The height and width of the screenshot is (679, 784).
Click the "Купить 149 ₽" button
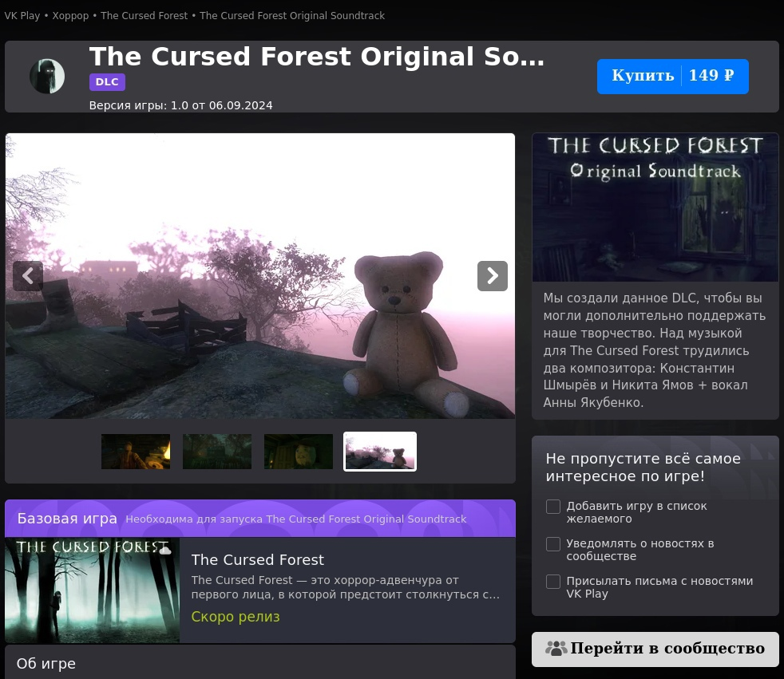(672, 76)
